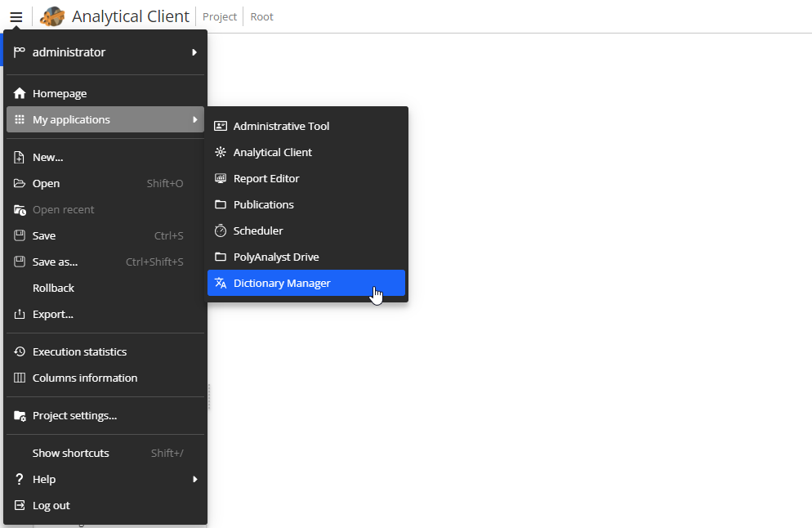Open Columns information
812x528 pixels.
(84, 378)
